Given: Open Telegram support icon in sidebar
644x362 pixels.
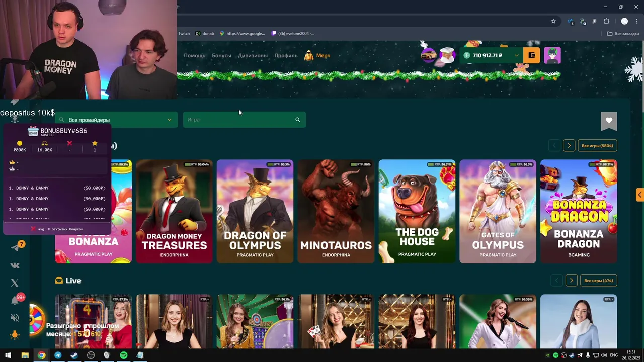Looking at the screenshot, I should coord(15,247).
